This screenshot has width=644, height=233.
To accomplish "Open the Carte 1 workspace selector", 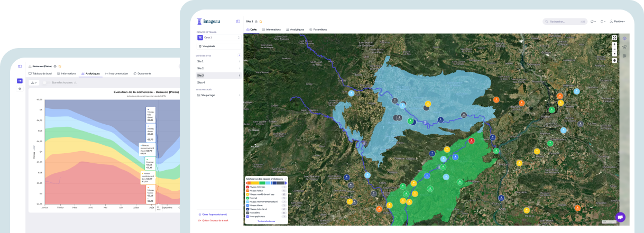I will click(x=218, y=38).
